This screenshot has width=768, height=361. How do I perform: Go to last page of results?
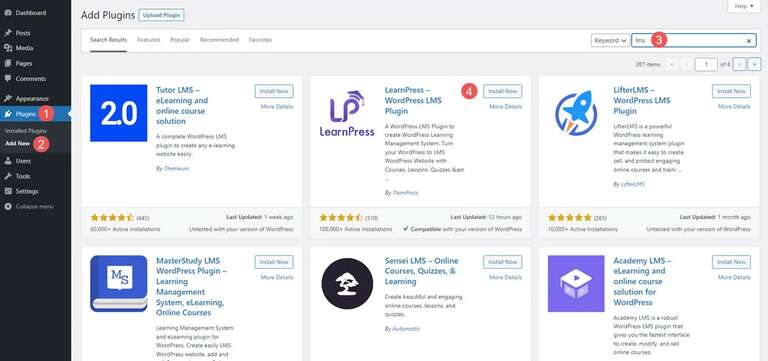pyautogui.click(x=754, y=64)
